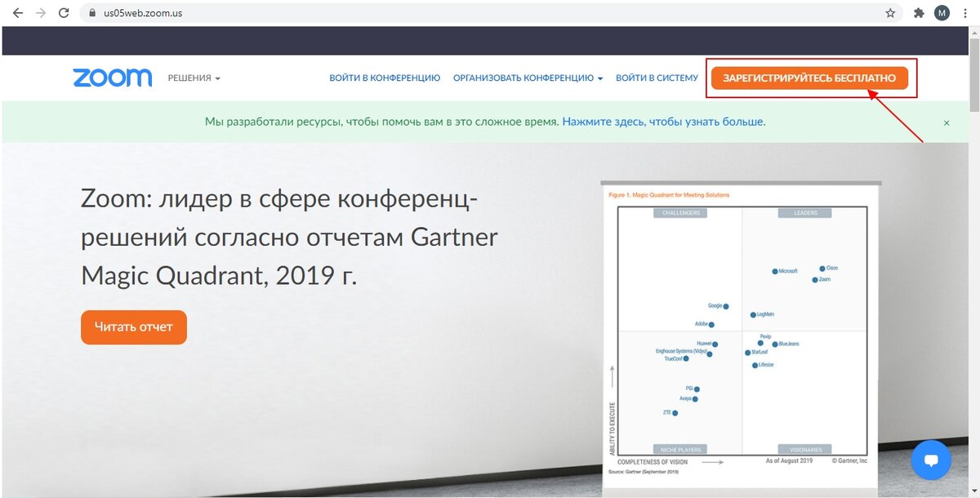Click the LEADERS quadrant label
The image size is (980, 498).
click(804, 213)
